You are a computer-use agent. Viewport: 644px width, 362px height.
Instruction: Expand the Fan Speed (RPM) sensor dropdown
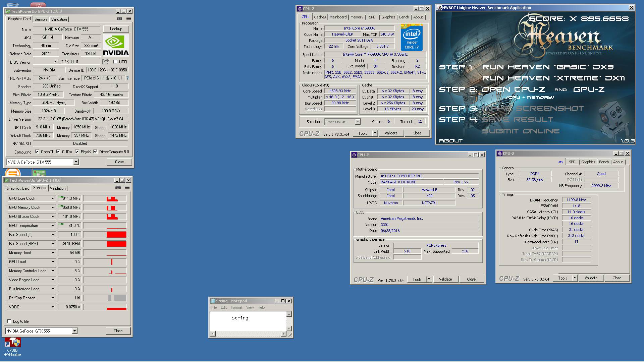pos(53,244)
